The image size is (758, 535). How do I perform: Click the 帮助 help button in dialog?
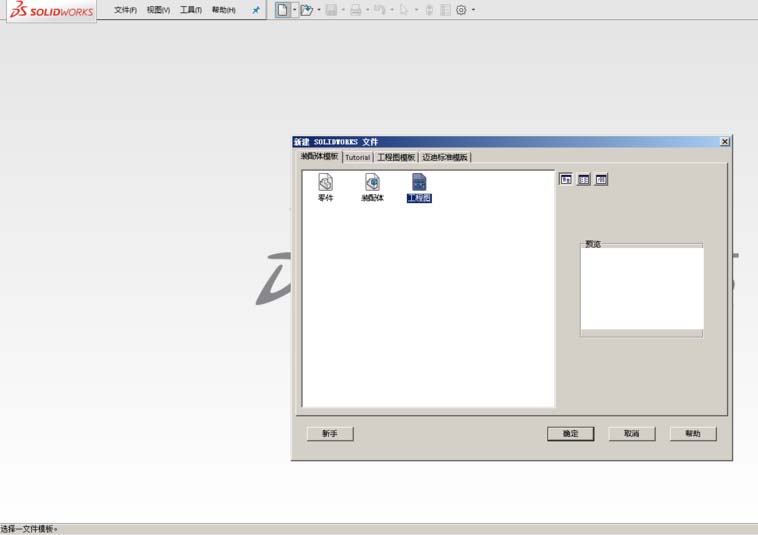693,434
